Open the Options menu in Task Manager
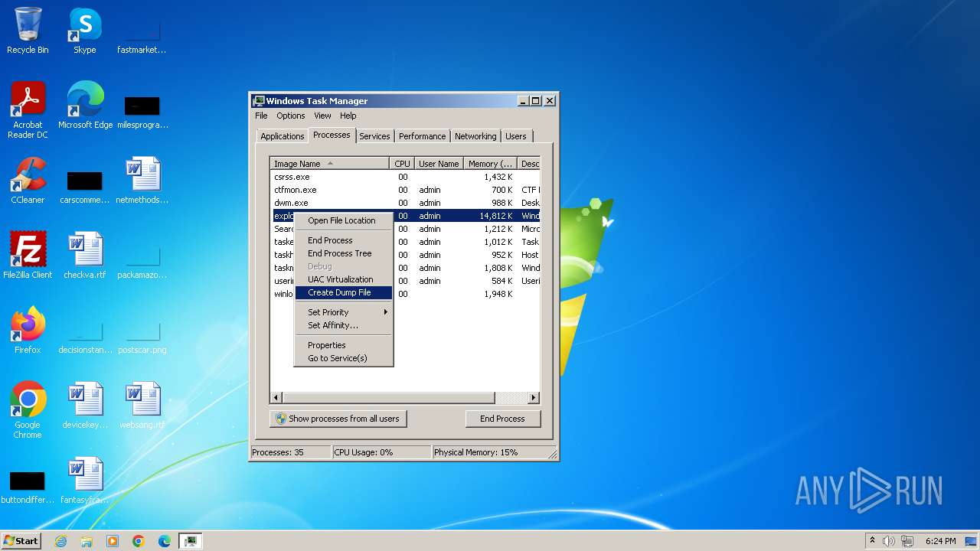This screenshot has height=551, width=980. point(291,116)
